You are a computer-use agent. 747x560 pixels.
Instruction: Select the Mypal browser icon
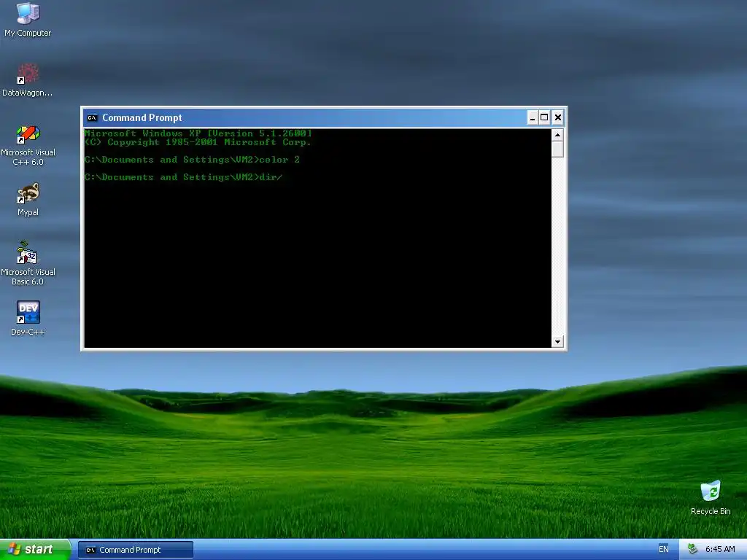[28, 200]
